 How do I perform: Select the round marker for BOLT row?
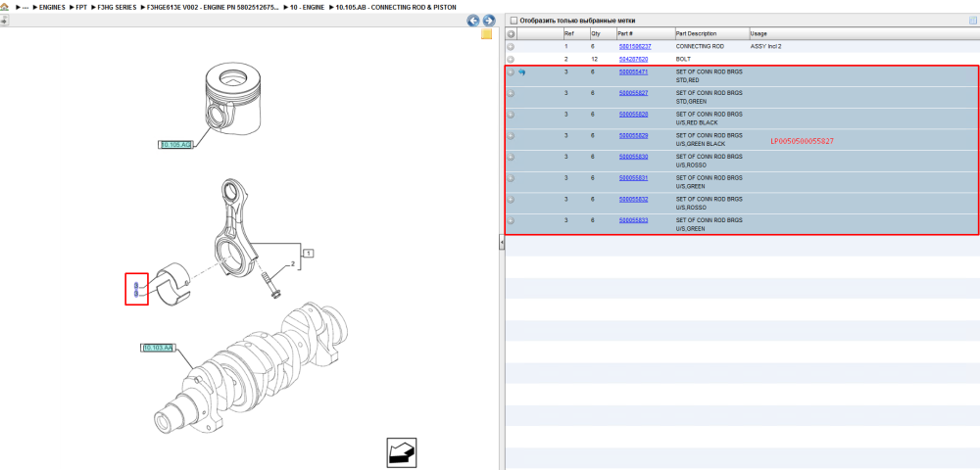point(511,60)
